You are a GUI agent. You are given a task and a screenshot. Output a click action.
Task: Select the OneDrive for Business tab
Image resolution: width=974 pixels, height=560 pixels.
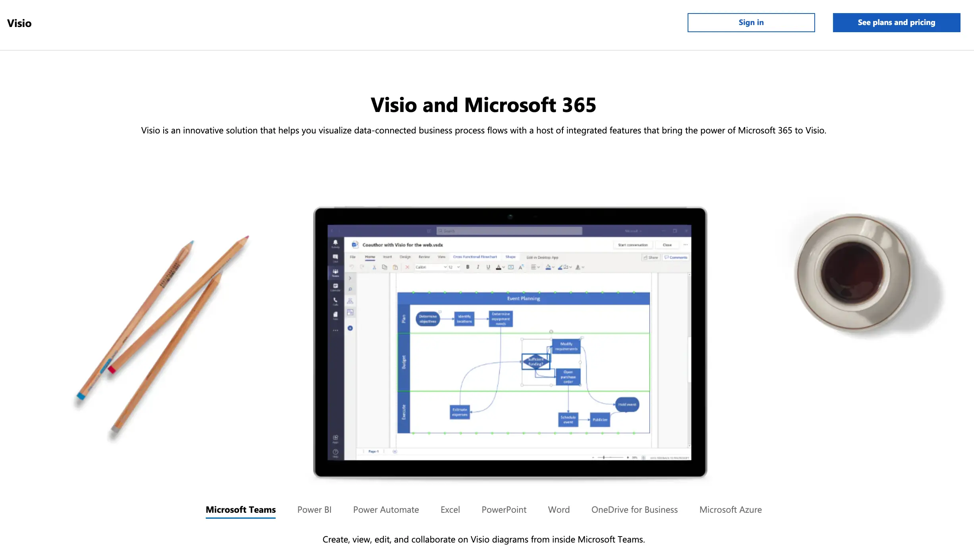coord(634,510)
